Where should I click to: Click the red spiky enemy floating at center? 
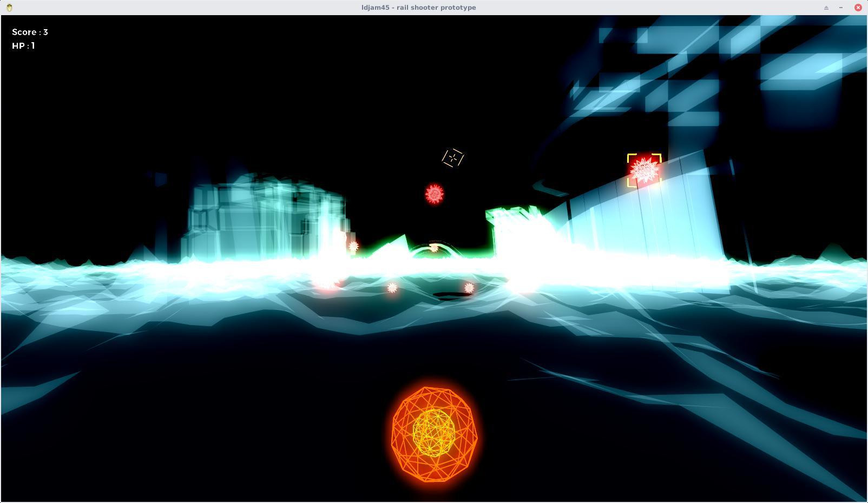434,194
